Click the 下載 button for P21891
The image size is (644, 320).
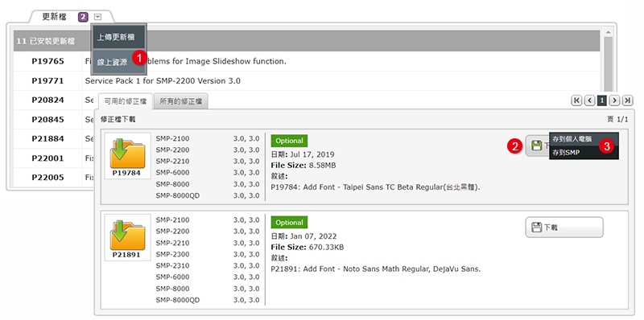564,228
